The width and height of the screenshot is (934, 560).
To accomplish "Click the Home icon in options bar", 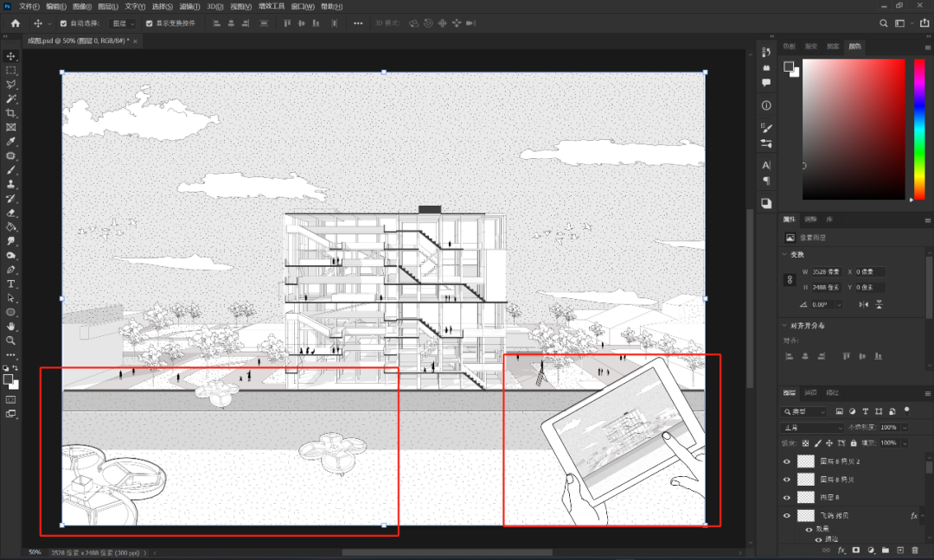I will (x=16, y=23).
